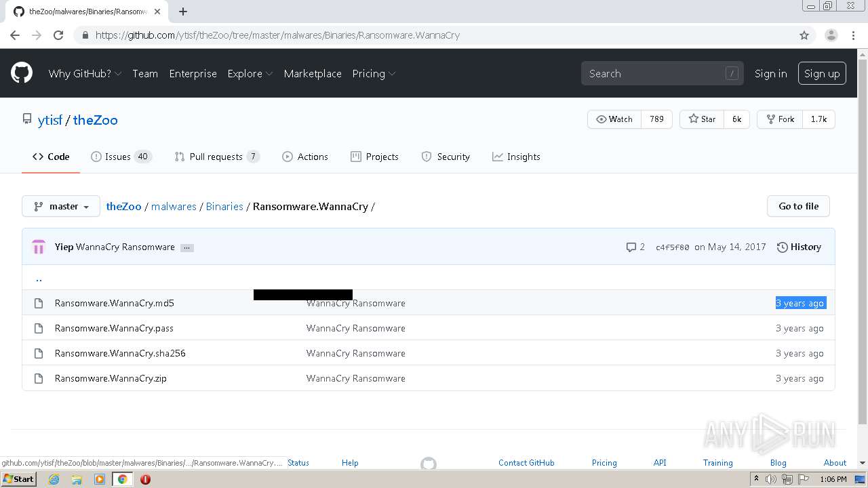Open Ransomware.WannaCry.sha256 file
The height and width of the screenshot is (488, 868).
[120, 353]
